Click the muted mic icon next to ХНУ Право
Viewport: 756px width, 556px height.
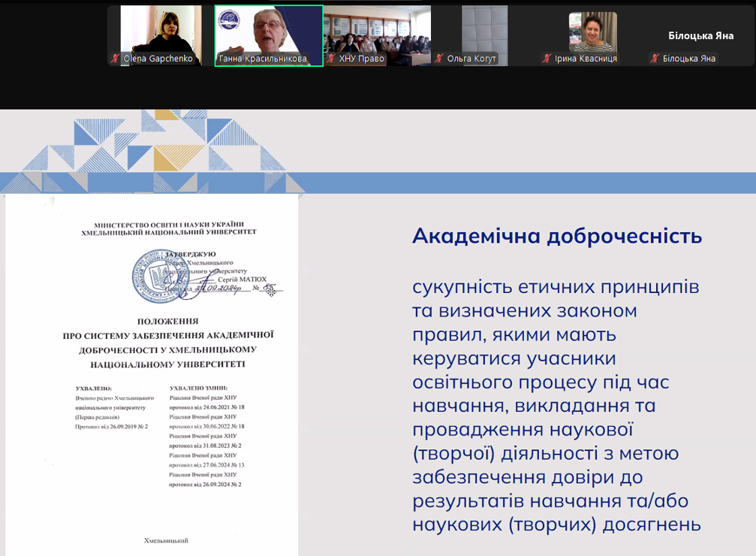click(330, 59)
